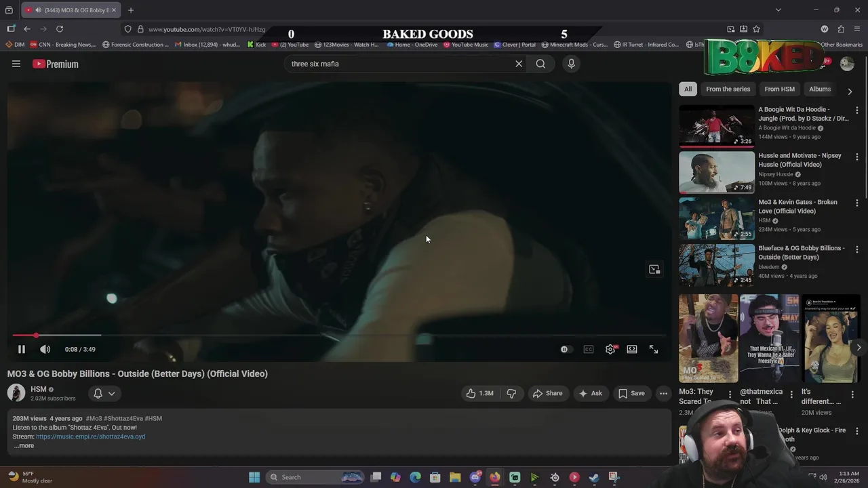This screenshot has width=868, height=488.
Task: Click the Ask button
Action: tap(590, 393)
